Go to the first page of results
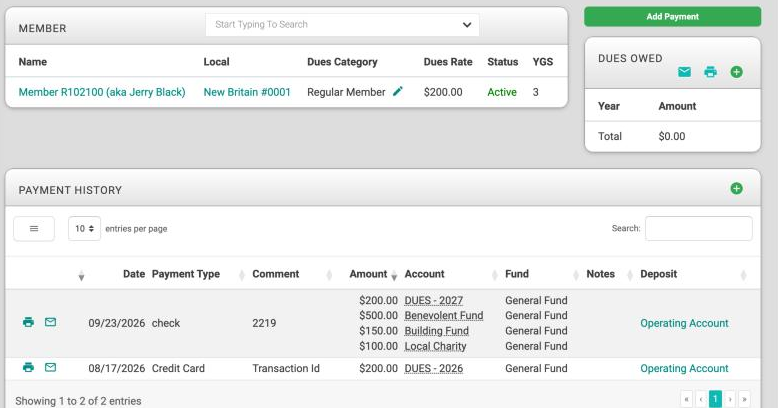The height and width of the screenshot is (408, 778). [x=687, y=399]
